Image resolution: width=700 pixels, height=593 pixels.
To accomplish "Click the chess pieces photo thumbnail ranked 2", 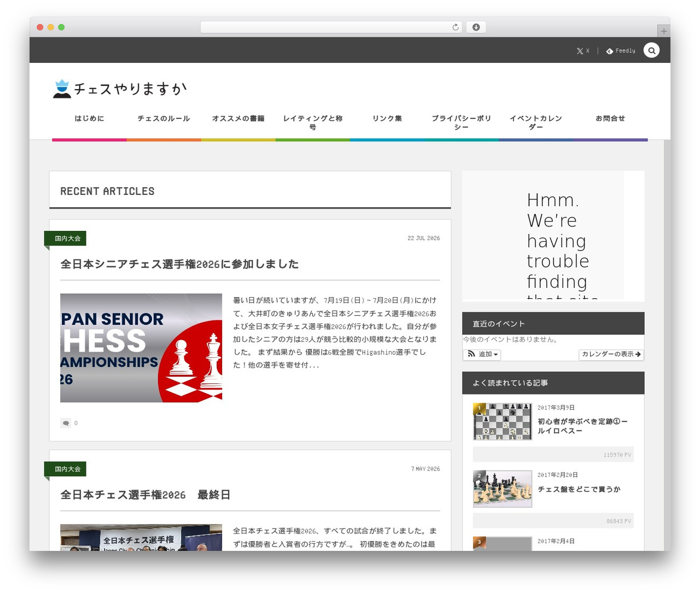I will pyautogui.click(x=503, y=489).
